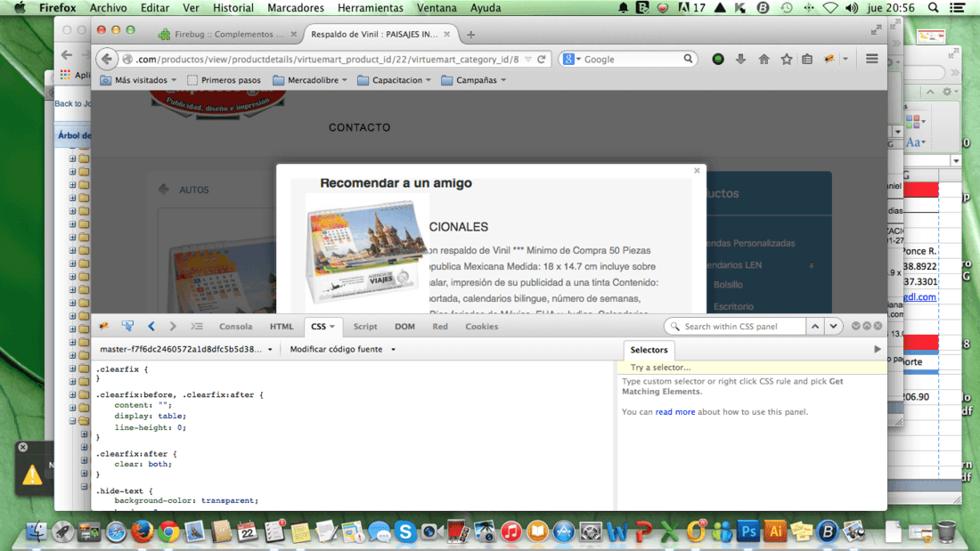Launch Skype from the Dock
The width and height of the screenshot is (980, 551).
click(x=405, y=531)
